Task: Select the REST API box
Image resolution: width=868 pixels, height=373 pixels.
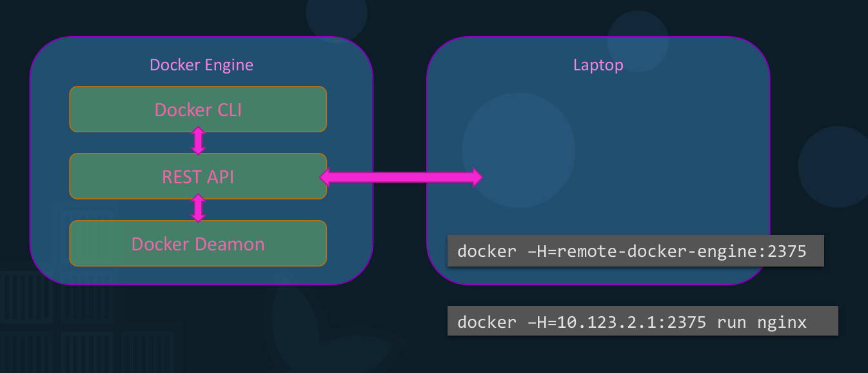Action: coord(198,176)
